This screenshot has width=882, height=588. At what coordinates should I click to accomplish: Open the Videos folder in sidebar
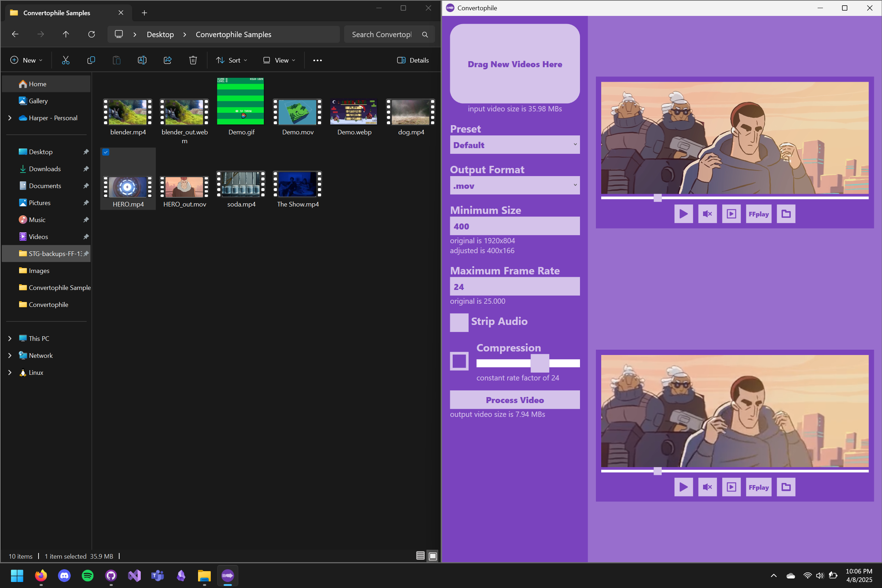(x=46, y=237)
